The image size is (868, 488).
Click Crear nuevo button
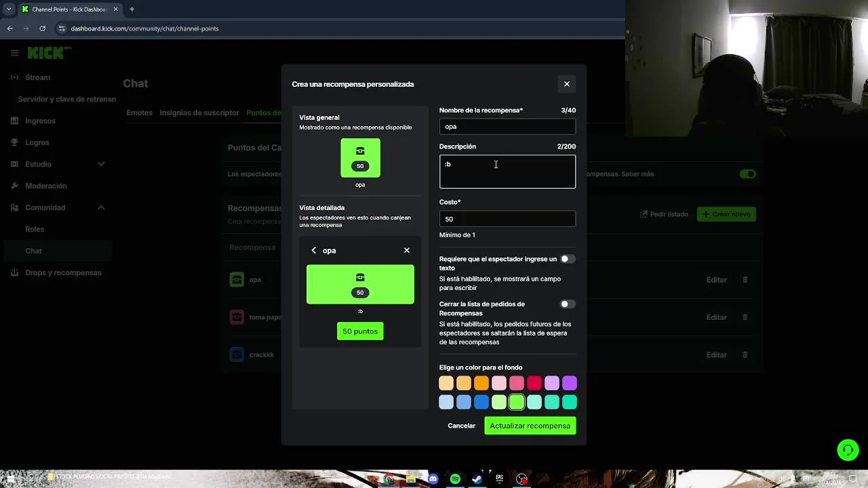(x=726, y=214)
